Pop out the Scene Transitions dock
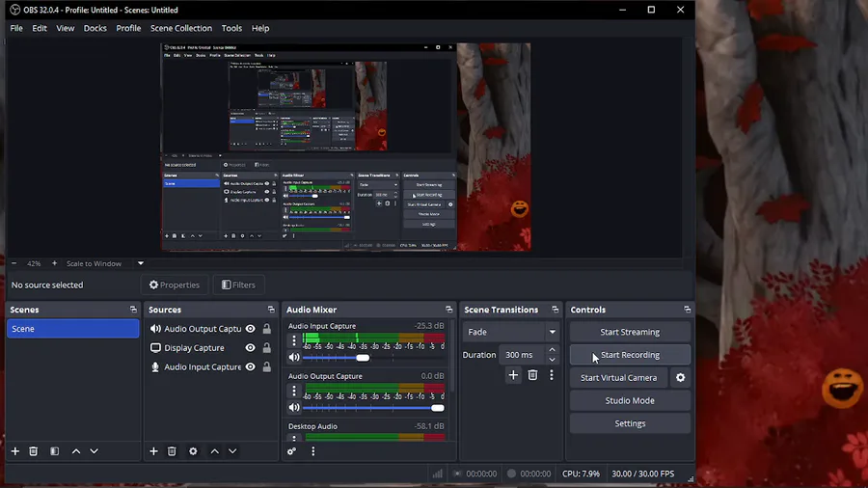This screenshot has height=488, width=868. (555, 310)
